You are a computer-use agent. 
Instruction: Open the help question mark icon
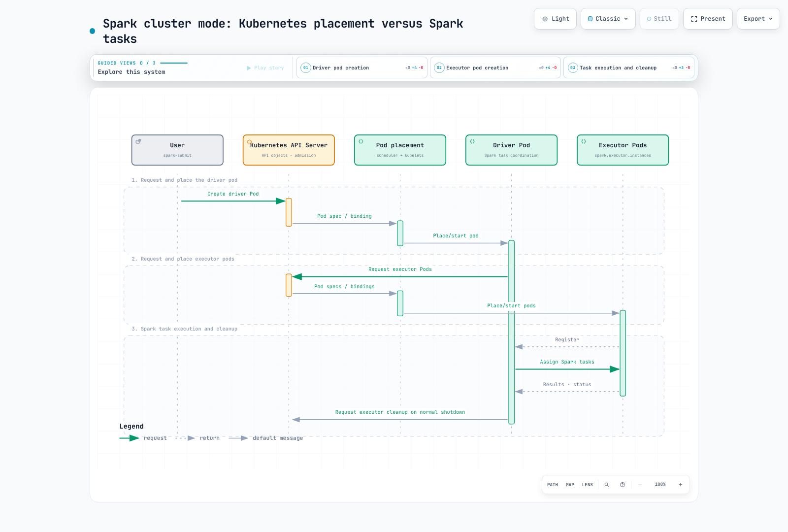pos(623,485)
